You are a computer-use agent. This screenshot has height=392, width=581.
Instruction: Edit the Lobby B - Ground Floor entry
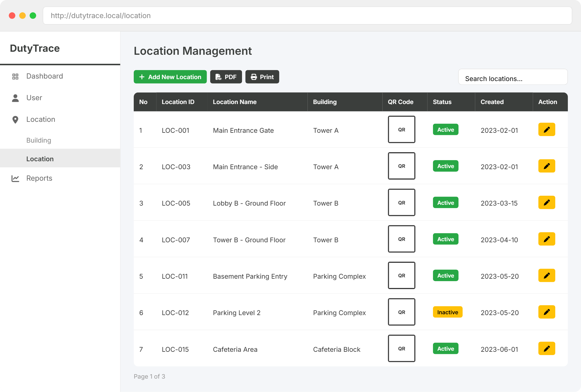(546, 203)
